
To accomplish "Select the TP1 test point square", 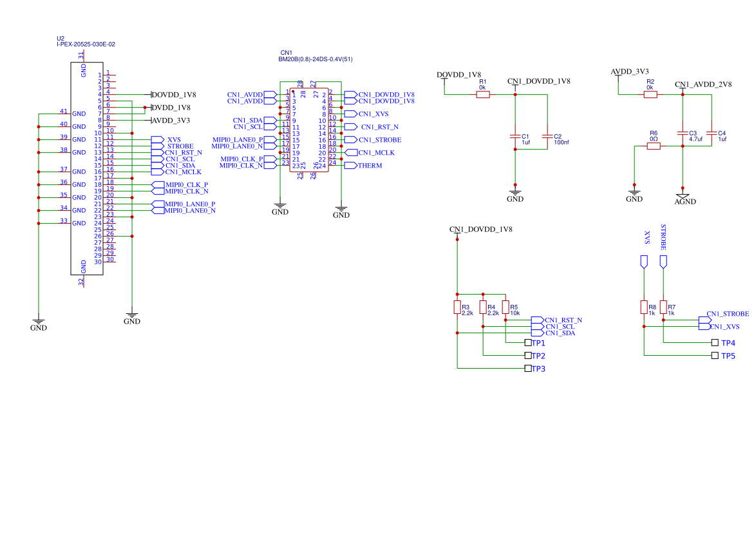I will pyautogui.click(x=528, y=343).
